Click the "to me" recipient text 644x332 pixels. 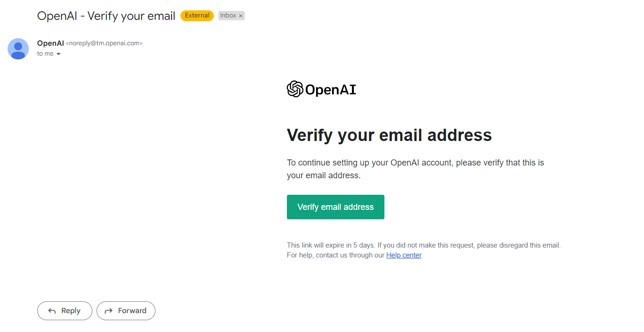(x=45, y=54)
